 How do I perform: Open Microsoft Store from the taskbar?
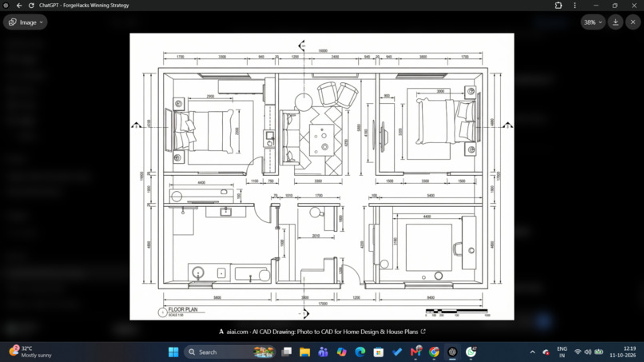click(x=378, y=352)
